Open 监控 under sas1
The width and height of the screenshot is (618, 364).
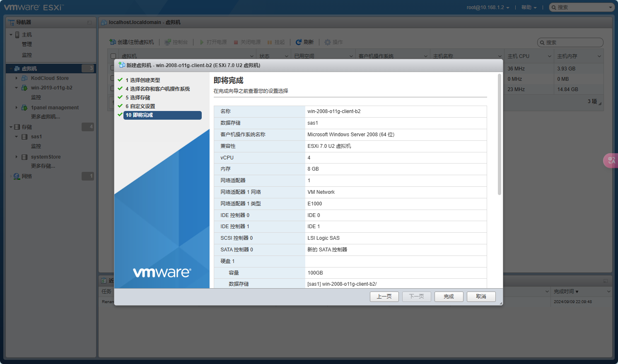36,146
